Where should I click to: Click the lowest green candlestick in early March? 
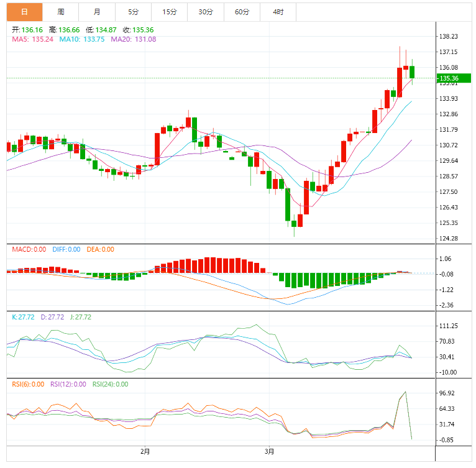click(x=294, y=224)
